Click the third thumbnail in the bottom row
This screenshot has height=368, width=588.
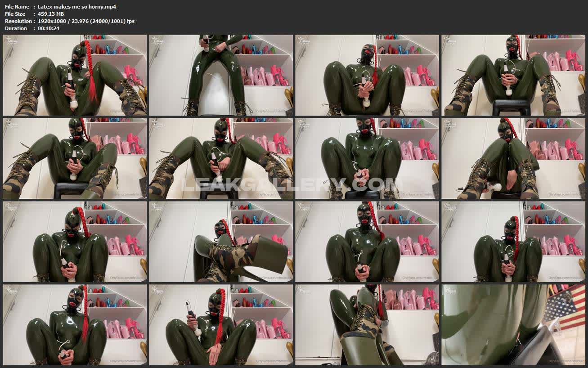pos(367,325)
